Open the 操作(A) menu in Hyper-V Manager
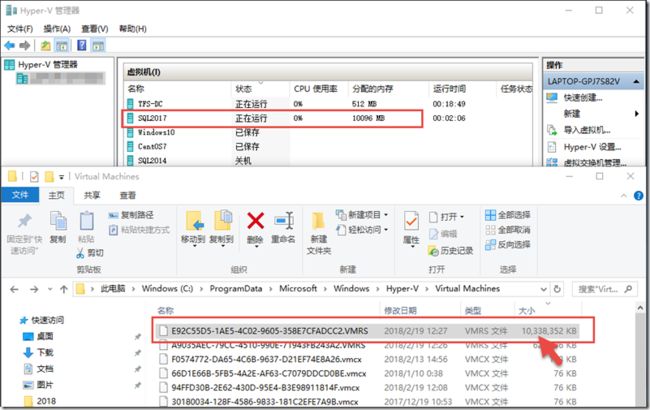Screen dimensions: 650x410 point(57,29)
